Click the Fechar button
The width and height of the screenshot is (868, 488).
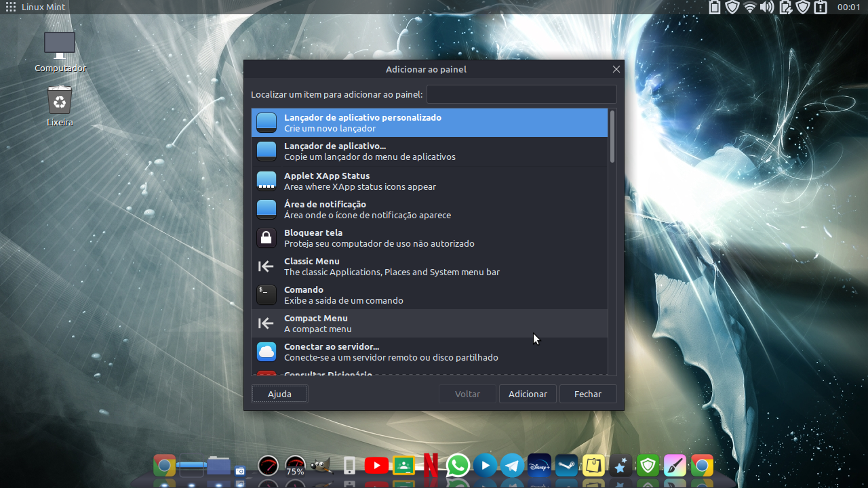point(588,394)
